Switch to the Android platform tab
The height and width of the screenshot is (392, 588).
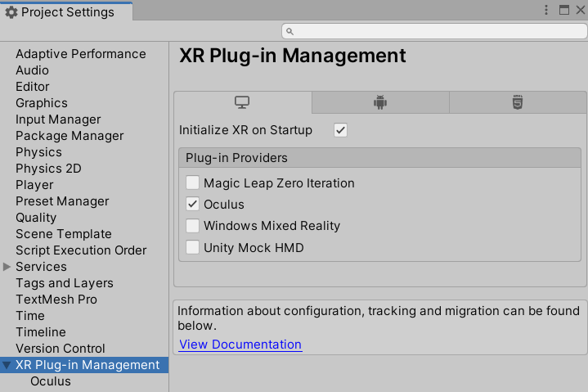pos(380,102)
